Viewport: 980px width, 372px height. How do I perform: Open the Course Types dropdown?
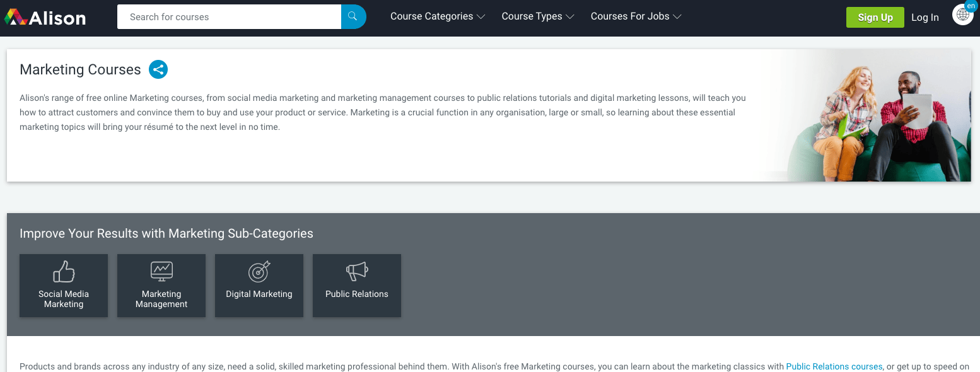537,17
